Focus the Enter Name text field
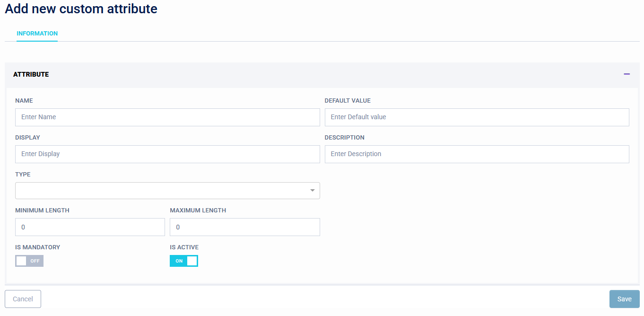This screenshot has height=316, width=644. coord(167,117)
